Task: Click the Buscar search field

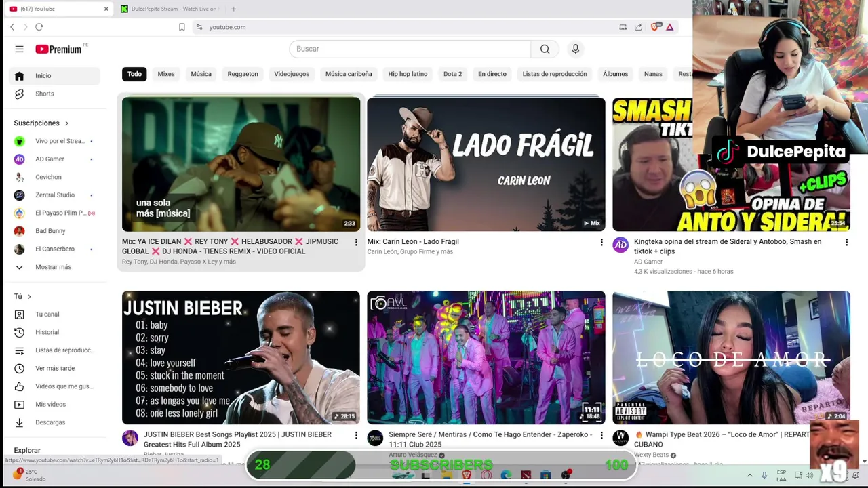Action: (x=410, y=49)
